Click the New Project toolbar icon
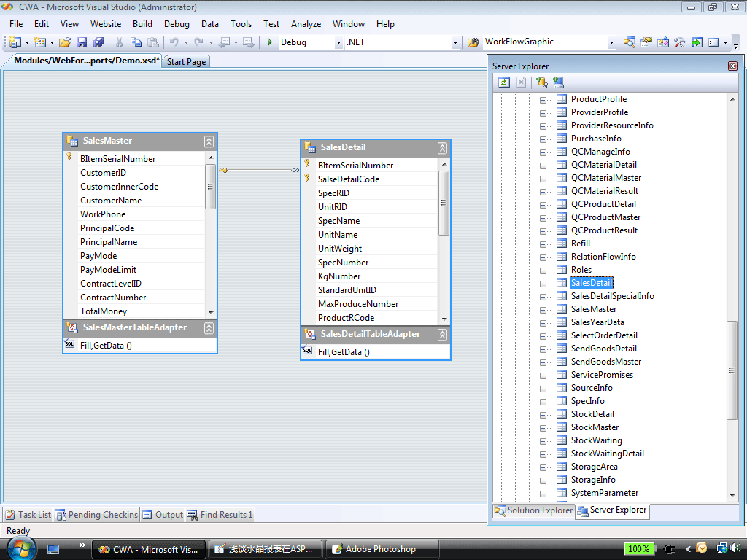The height and width of the screenshot is (560, 747). tap(15, 42)
